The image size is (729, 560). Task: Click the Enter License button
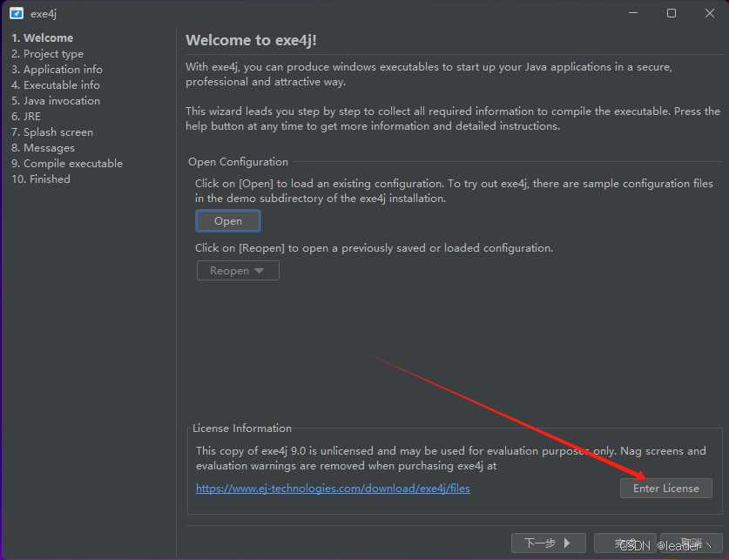coord(665,489)
